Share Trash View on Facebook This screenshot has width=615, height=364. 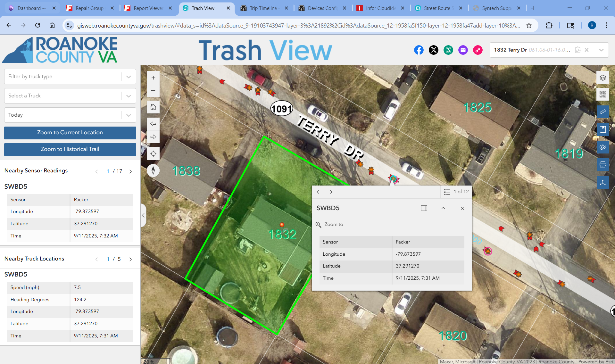[419, 50]
